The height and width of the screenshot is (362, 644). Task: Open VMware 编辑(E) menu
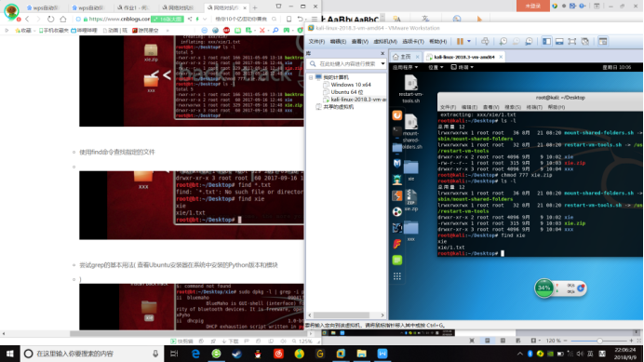tap(338, 42)
